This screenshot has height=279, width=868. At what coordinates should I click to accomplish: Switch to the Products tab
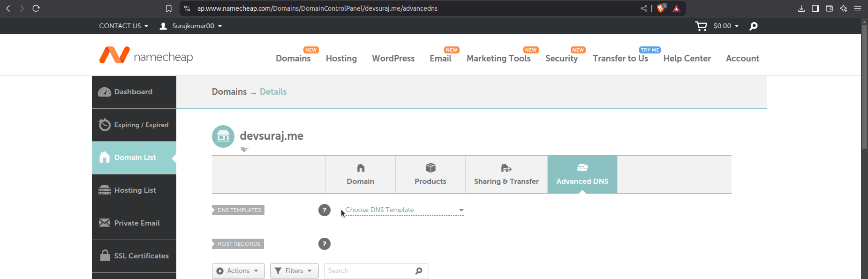coord(430,174)
